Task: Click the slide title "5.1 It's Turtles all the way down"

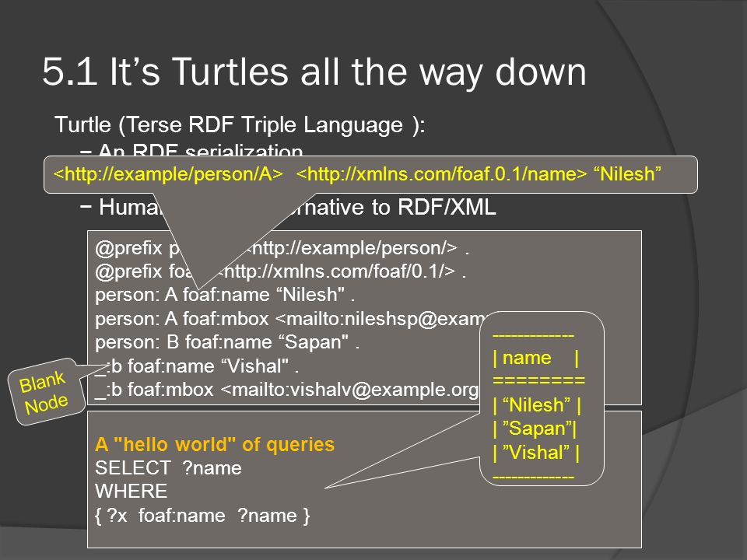Action: pyautogui.click(x=314, y=72)
